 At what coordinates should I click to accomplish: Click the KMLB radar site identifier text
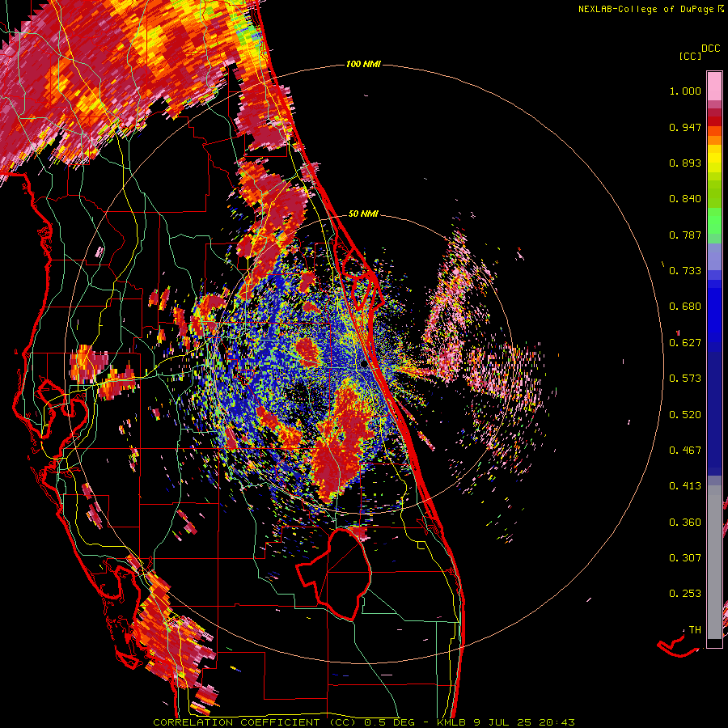click(452, 722)
